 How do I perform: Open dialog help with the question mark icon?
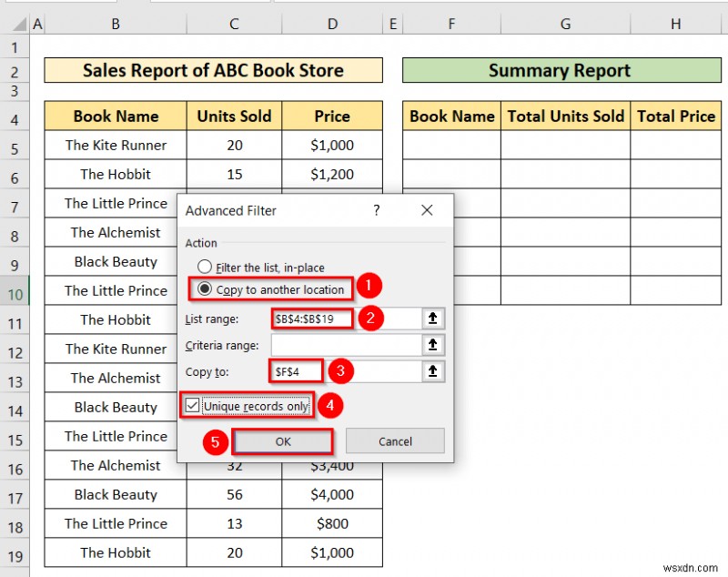click(x=376, y=210)
